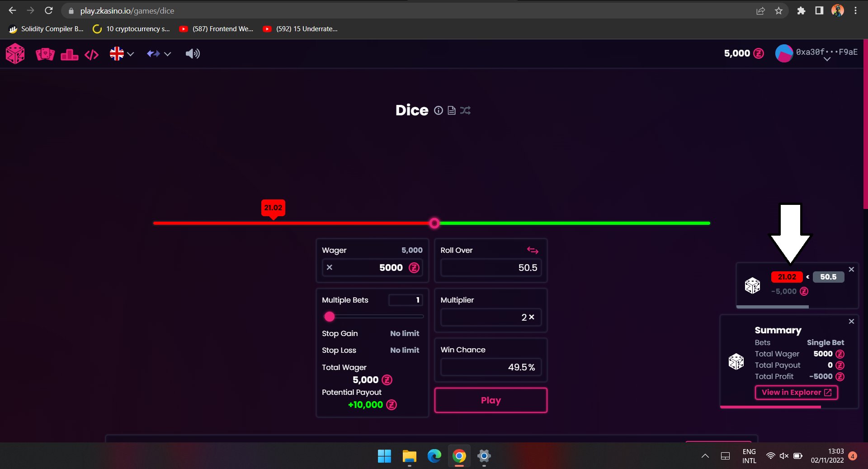Open the cards games icon
The width and height of the screenshot is (868, 469).
45,54
